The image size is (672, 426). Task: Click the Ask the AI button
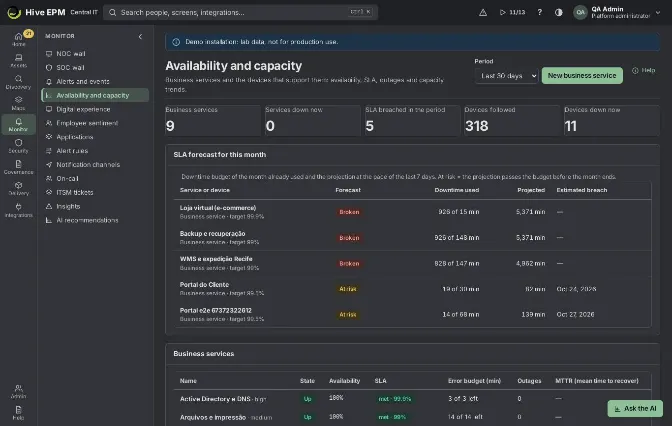(x=635, y=408)
